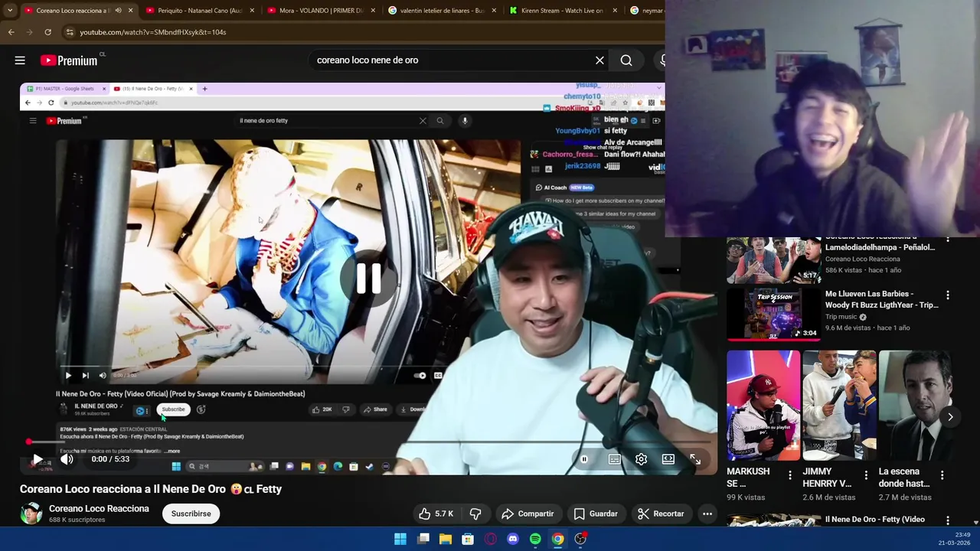The height and width of the screenshot is (551, 980).
Task: Dislike the video
Action: [475, 514]
